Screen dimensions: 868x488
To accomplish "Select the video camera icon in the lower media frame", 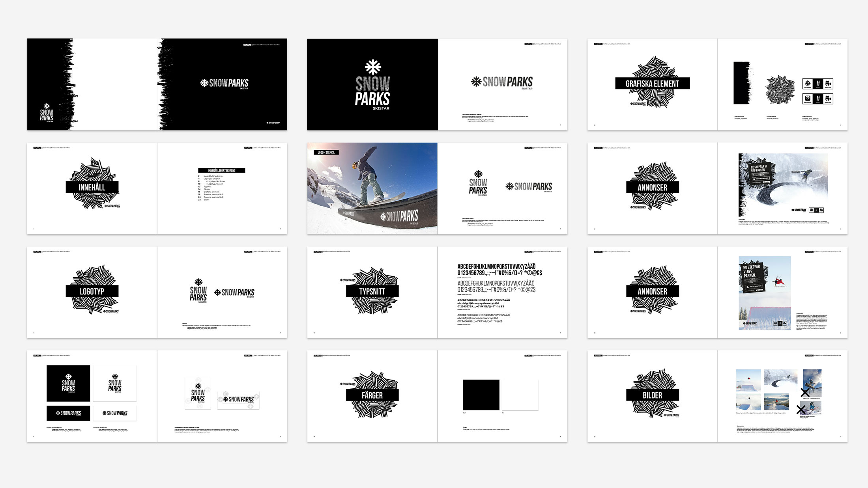I will 828,98.
